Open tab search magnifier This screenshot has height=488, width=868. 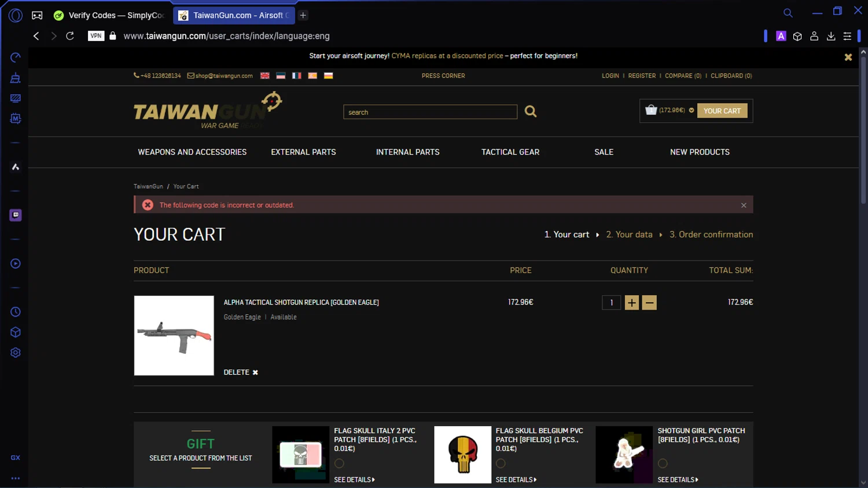(x=788, y=13)
